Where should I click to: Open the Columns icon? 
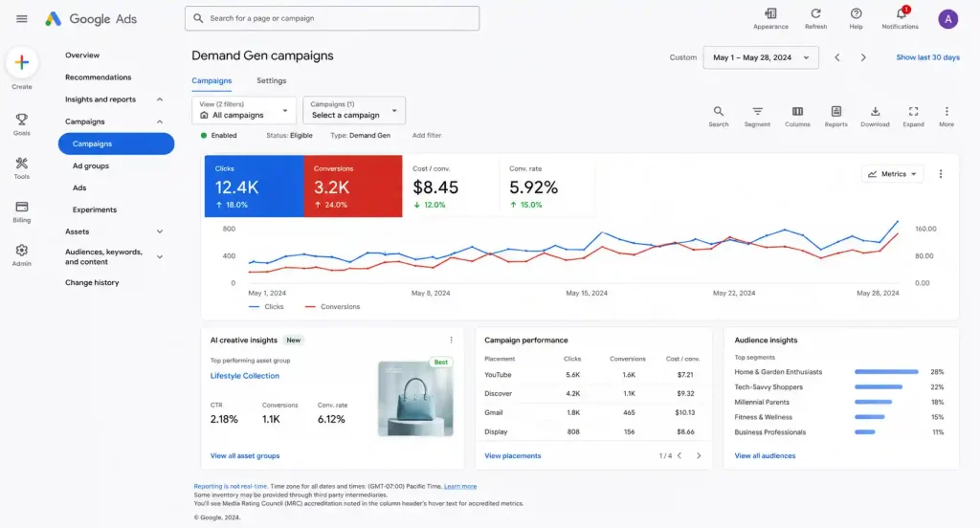click(797, 116)
